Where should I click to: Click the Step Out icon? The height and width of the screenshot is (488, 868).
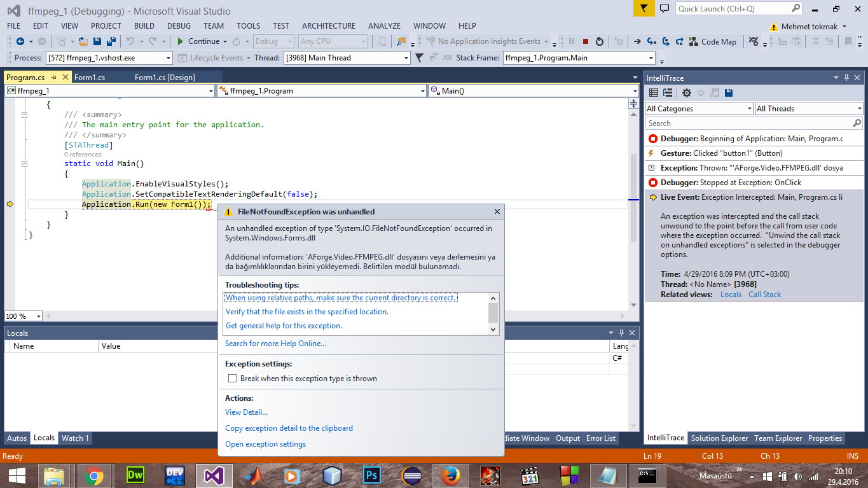pyautogui.click(x=679, y=41)
